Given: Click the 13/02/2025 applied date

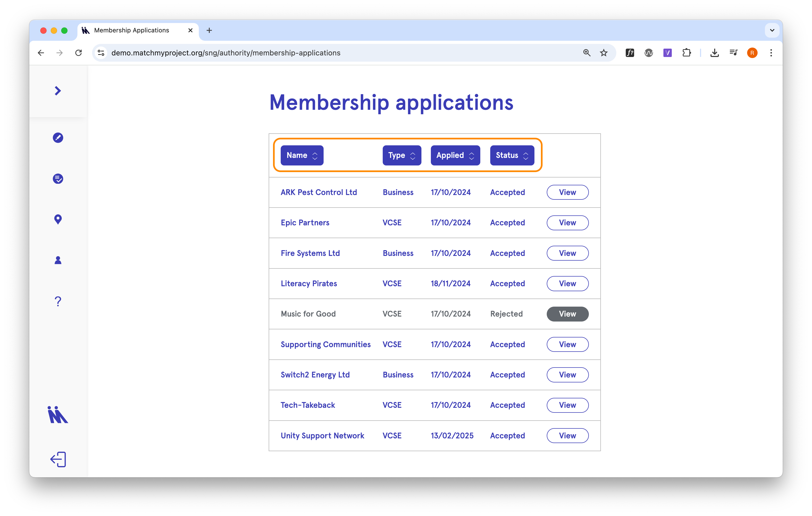Looking at the screenshot, I should coord(452,435).
